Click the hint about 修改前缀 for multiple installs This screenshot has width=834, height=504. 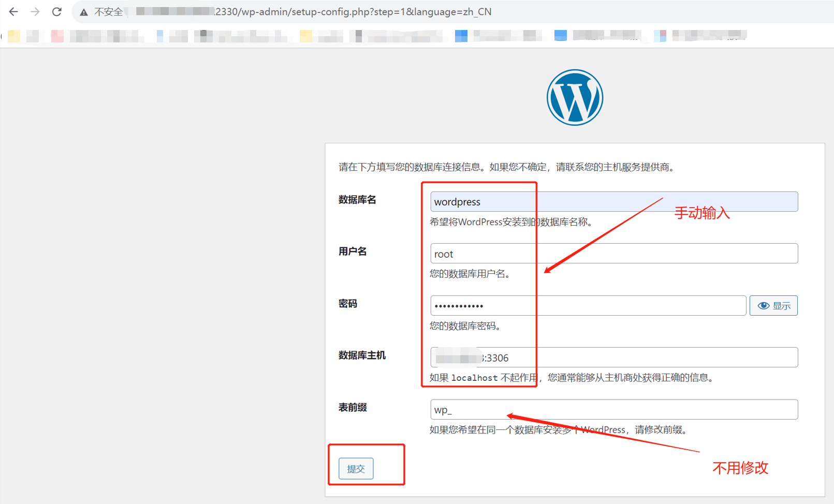[560, 429]
